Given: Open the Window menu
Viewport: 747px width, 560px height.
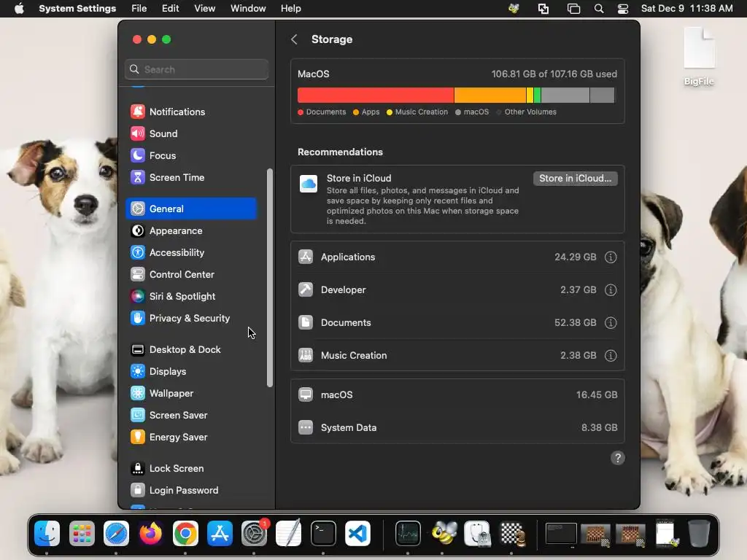Looking at the screenshot, I should 248,9.
